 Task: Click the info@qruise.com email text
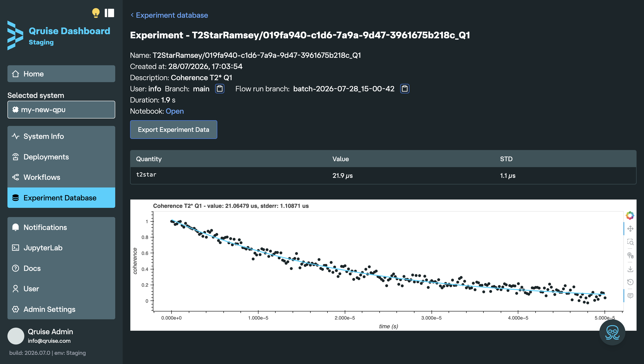(x=49, y=341)
